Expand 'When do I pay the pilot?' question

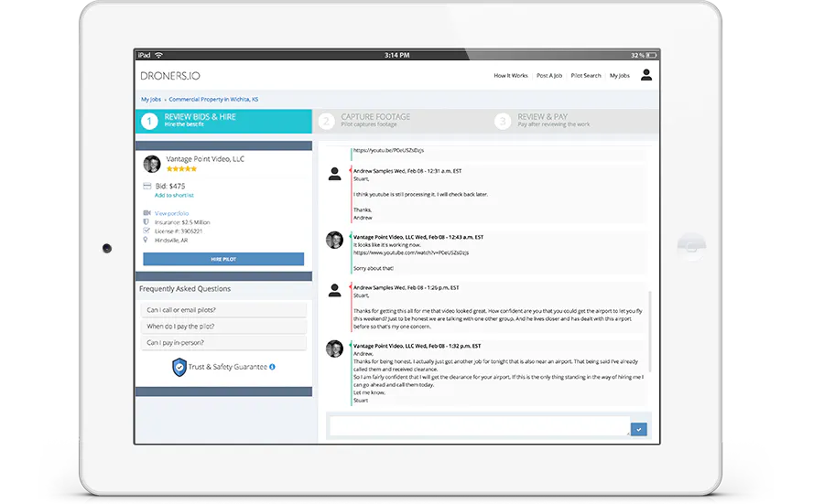point(223,327)
